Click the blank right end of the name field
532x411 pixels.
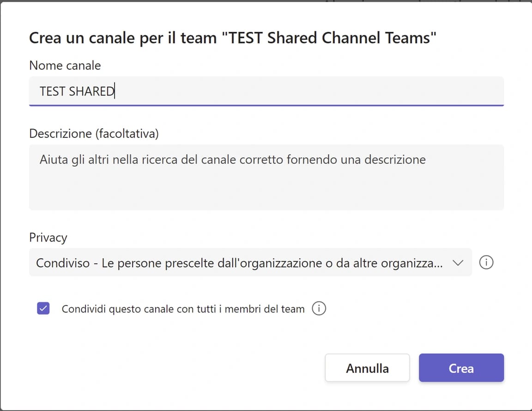[416, 91]
